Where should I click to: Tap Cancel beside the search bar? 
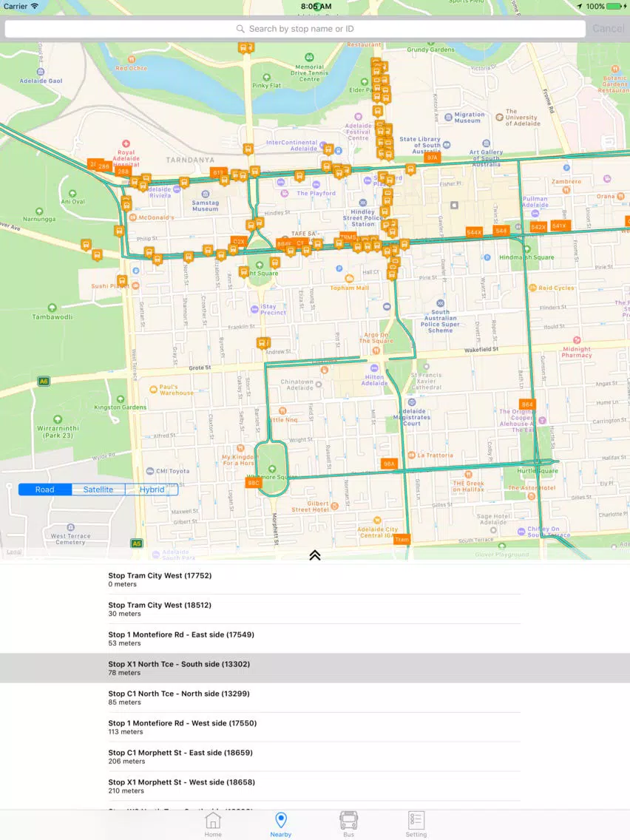coord(608,29)
